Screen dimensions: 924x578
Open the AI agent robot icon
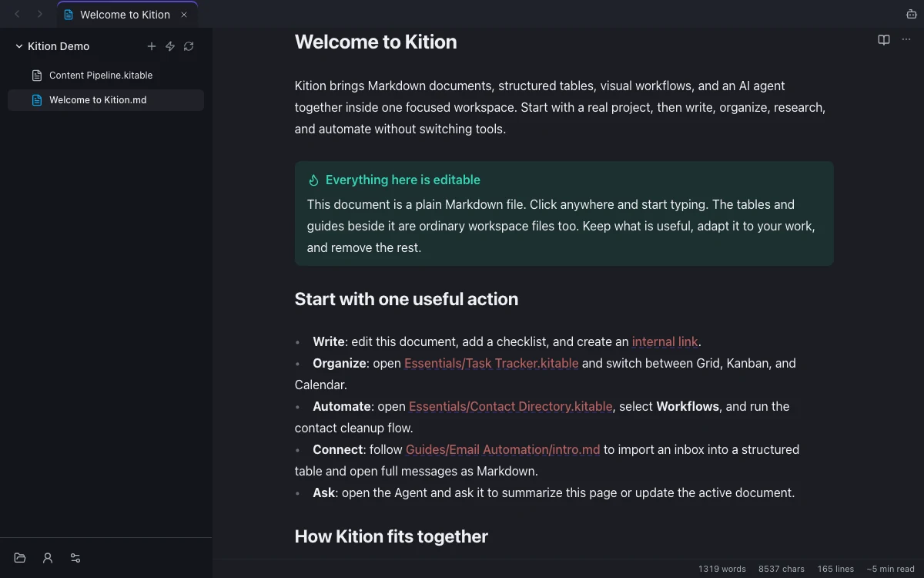(912, 14)
